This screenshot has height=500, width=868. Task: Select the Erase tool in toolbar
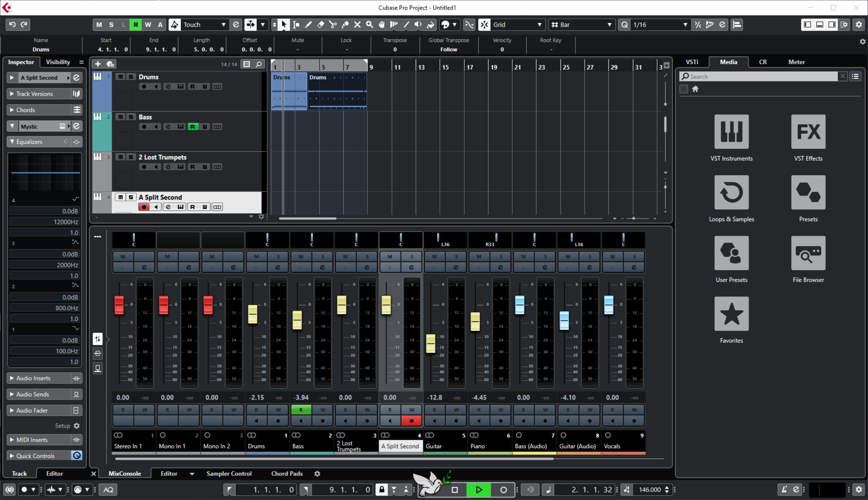321,24
